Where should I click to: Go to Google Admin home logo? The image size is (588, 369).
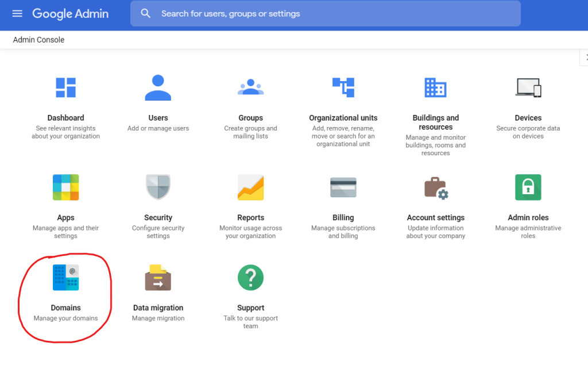tap(70, 14)
